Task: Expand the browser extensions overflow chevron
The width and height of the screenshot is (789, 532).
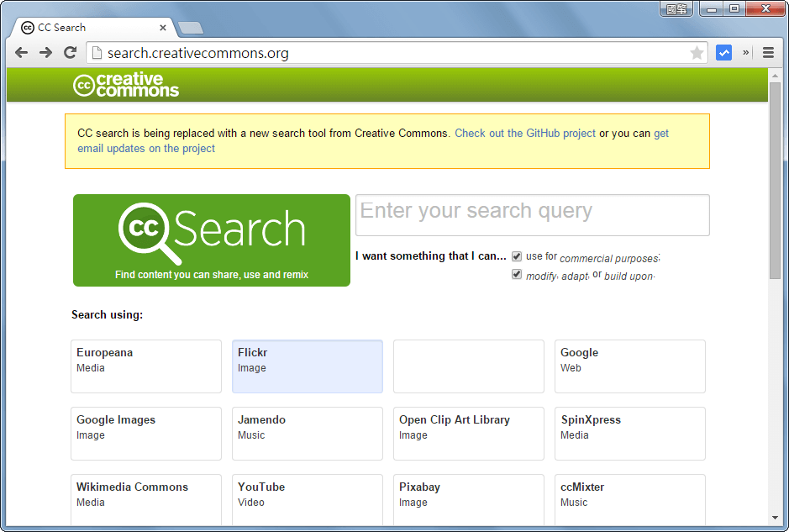Action: pos(744,52)
